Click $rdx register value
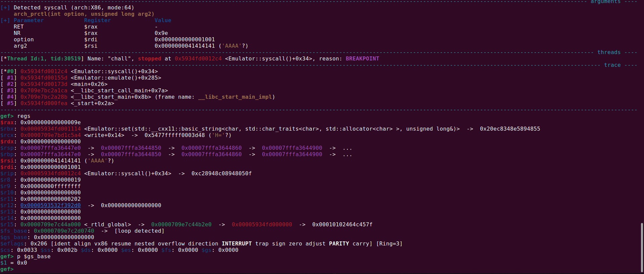The height and width of the screenshot is (274, 644). pos(50,141)
